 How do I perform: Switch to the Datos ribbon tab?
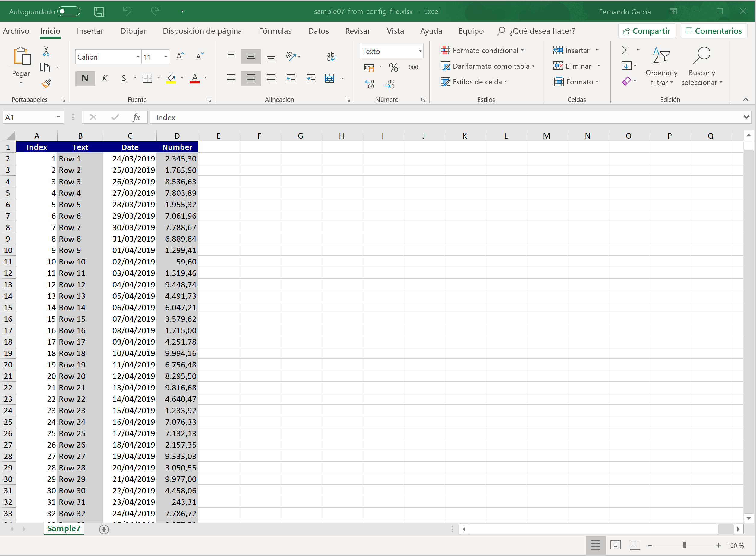pyautogui.click(x=318, y=31)
